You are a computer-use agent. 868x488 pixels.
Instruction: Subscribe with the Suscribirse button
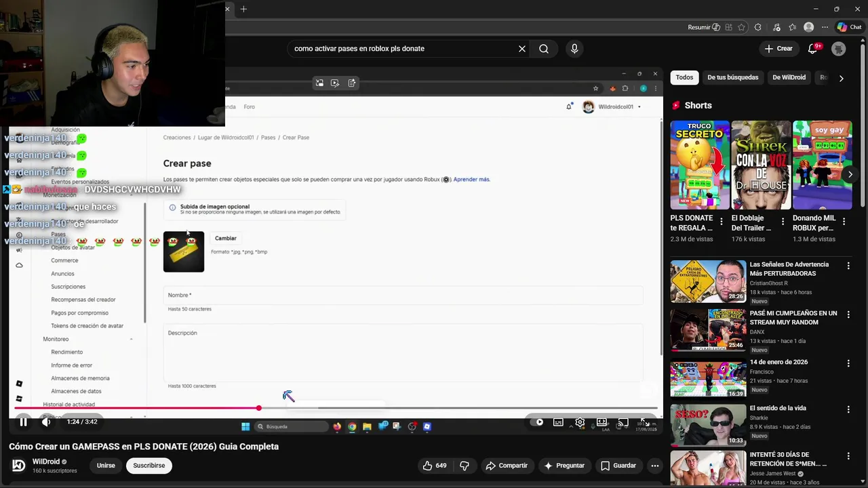click(x=149, y=466)
